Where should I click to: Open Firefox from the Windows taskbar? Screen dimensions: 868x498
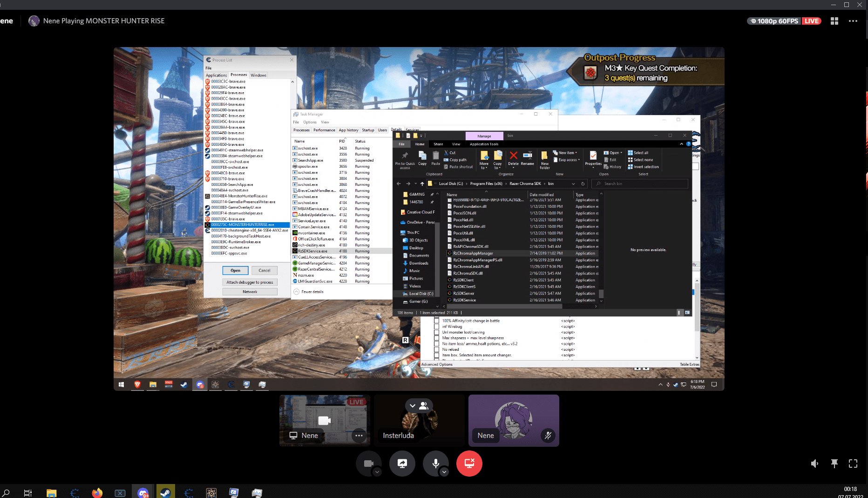[x=97, y=492]
